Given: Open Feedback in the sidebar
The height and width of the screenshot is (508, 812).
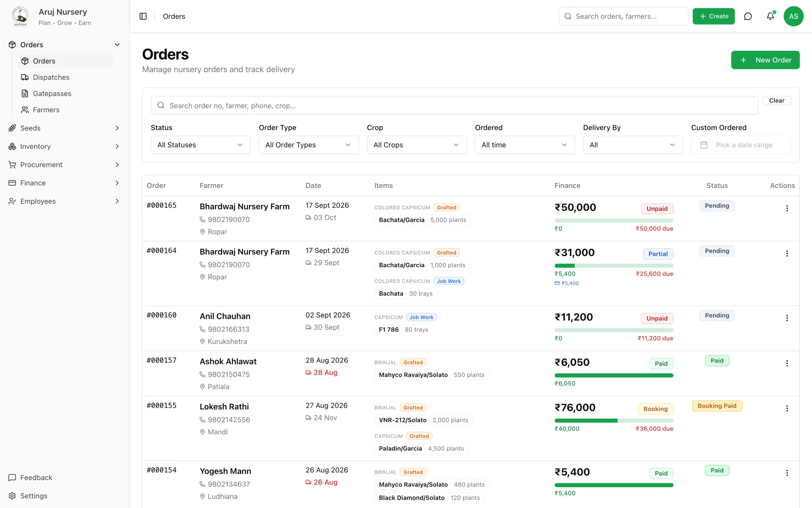Looking at the screenshot, I should pos(65,478).
